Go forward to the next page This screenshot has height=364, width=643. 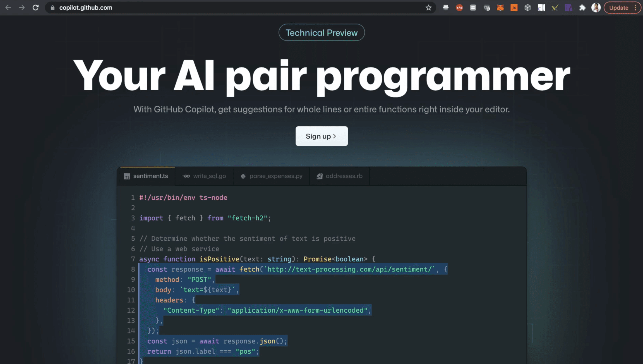tap(22, 7)
